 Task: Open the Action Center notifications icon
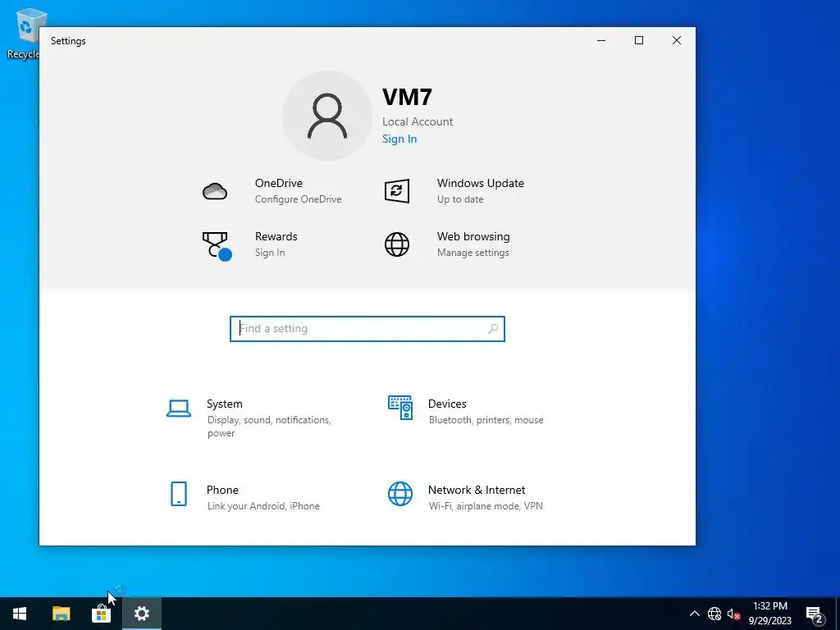[815, 614]
